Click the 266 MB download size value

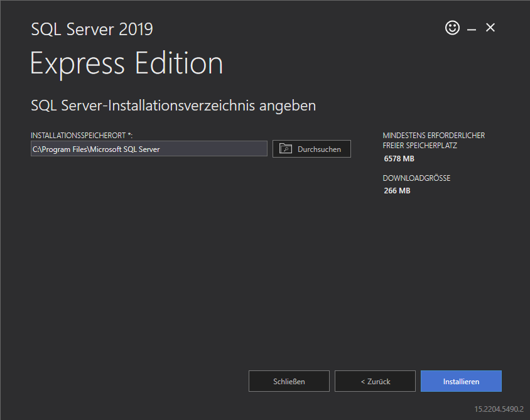click(397, 191)
